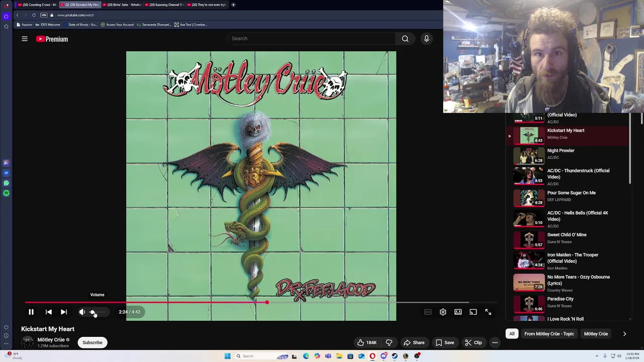644x362 pixels.
Task: Subscribe to Mötley Crüe channel
Action: coord(92,342)
